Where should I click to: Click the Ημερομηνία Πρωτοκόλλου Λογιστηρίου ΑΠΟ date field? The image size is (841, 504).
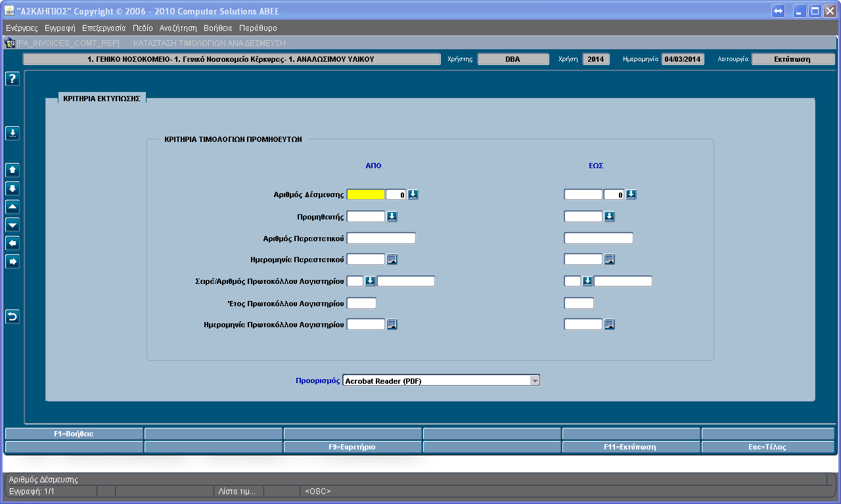click(365, 324)
